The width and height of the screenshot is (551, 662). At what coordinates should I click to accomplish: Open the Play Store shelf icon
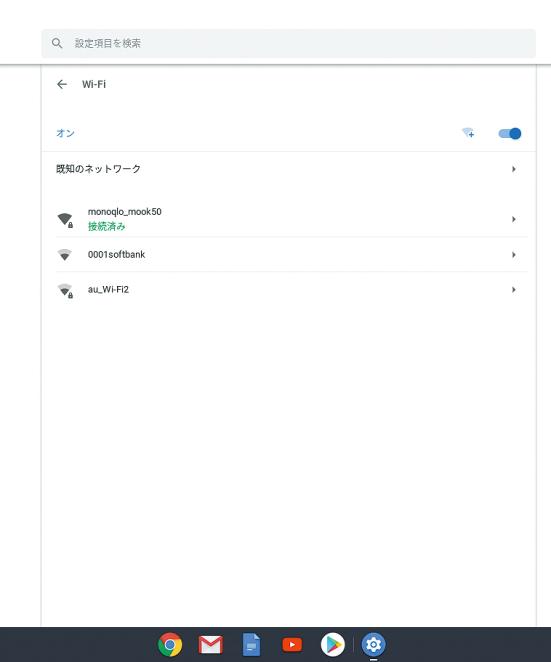[x=333, y=645]
